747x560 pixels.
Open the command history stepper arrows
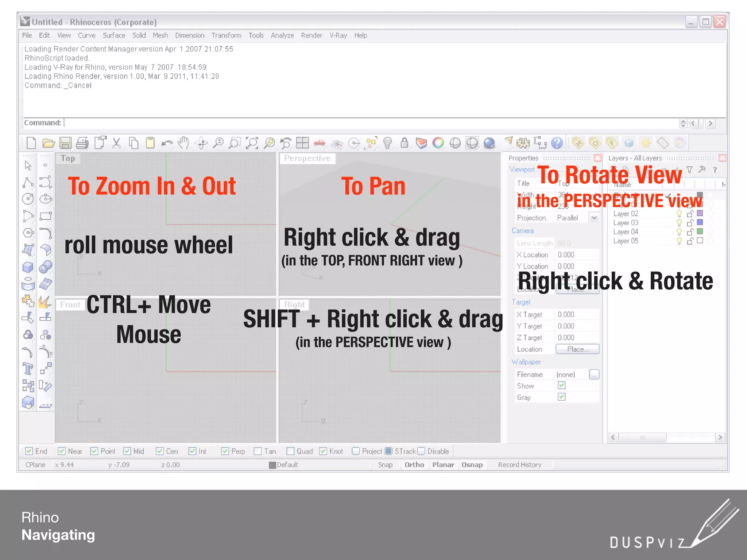(x=683, y=123)
